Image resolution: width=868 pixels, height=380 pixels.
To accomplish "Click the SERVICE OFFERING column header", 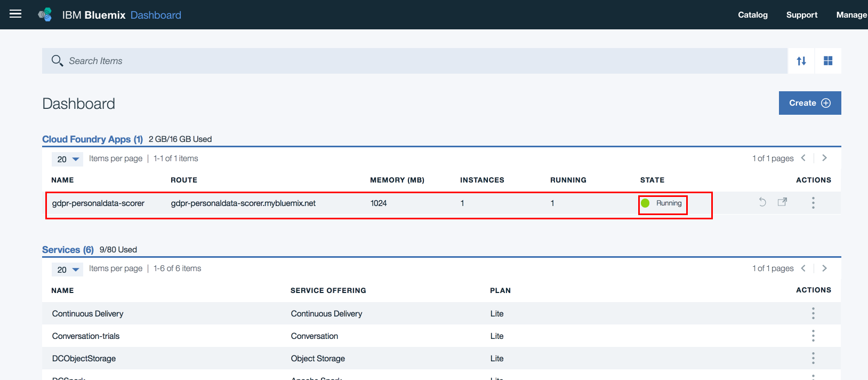I will 328,290.
